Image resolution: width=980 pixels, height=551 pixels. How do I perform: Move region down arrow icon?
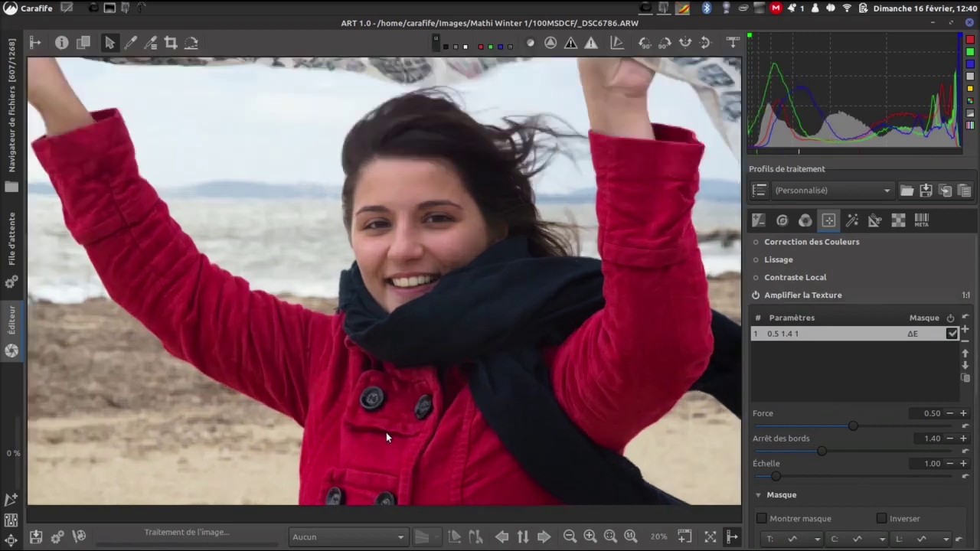965,366
